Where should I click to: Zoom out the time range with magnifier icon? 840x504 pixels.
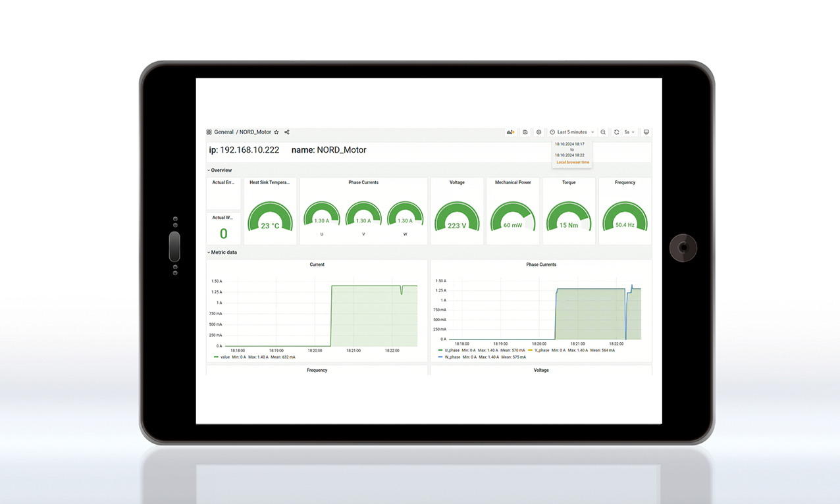pyautogui.click(x=602, y=132)
